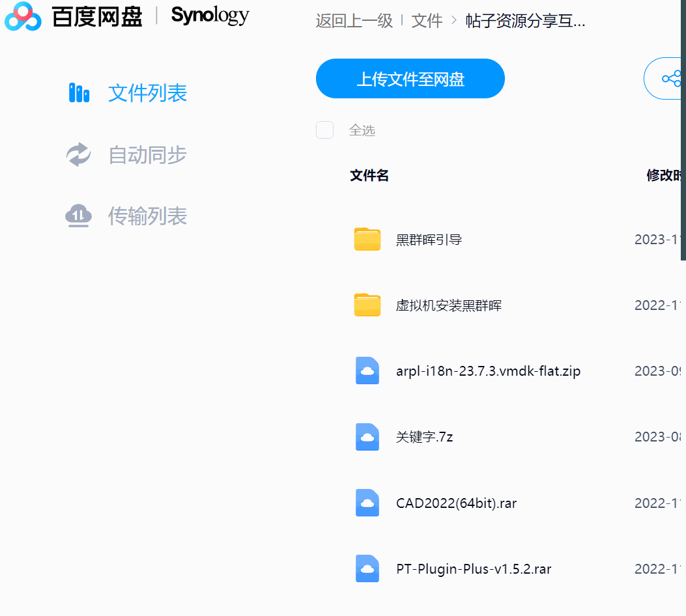Toggle the 全选 select-all checkbox
This screenshot has width=686, height=616.
point(324,130)
